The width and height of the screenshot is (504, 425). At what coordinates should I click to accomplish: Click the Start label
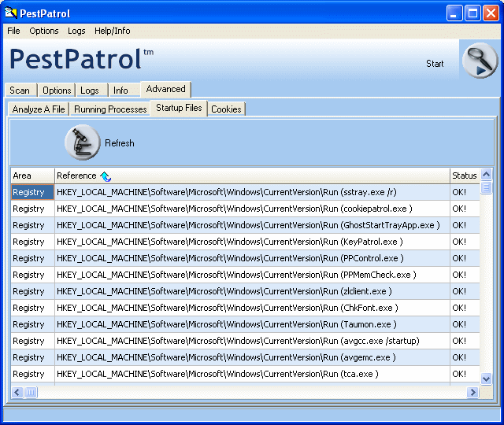click(x=435, y=64)
